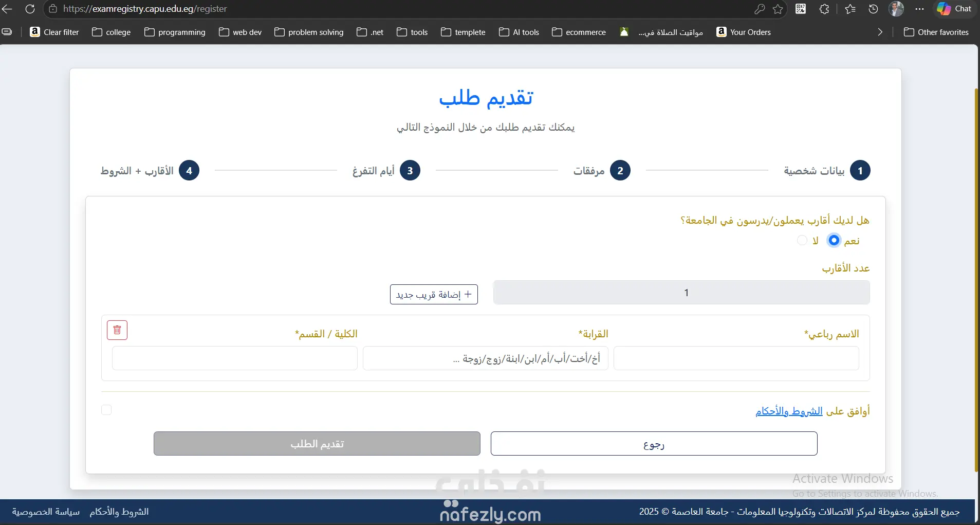Click the عدد الأقارب count field
Viewport: 980px width, 525px height.
681,293
